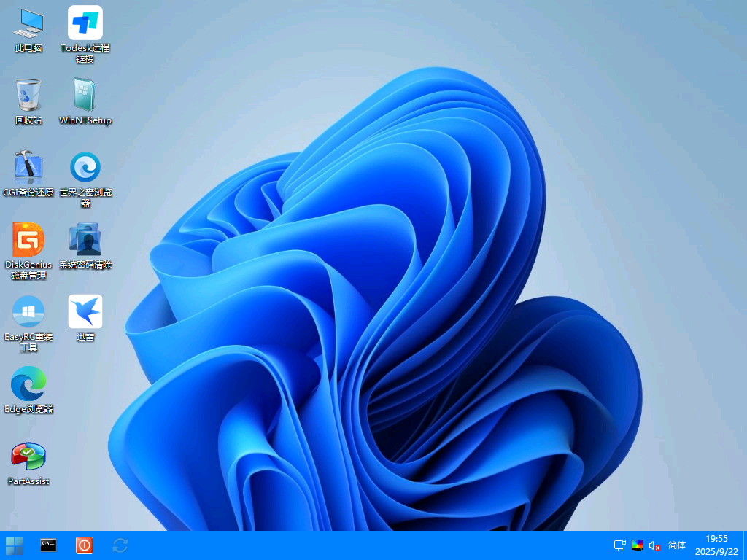Open the Windows Start menu button
Screen dimensions: 747x560
pos(15,545)
